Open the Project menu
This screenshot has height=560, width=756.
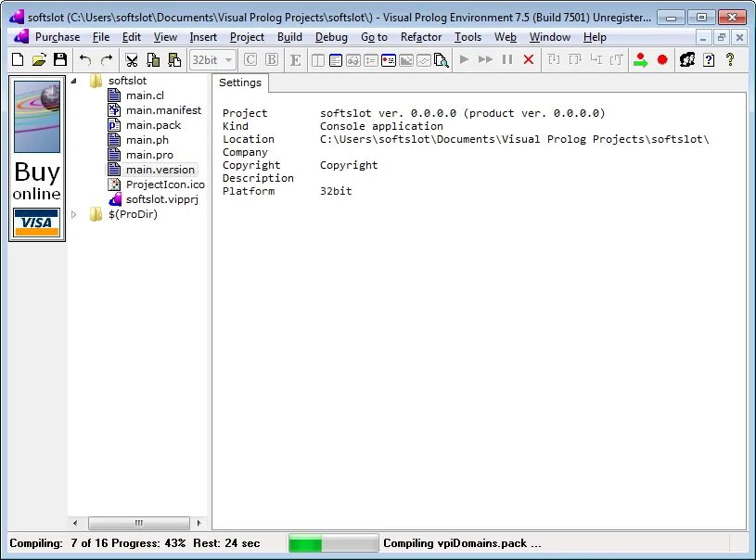point(247,37)
